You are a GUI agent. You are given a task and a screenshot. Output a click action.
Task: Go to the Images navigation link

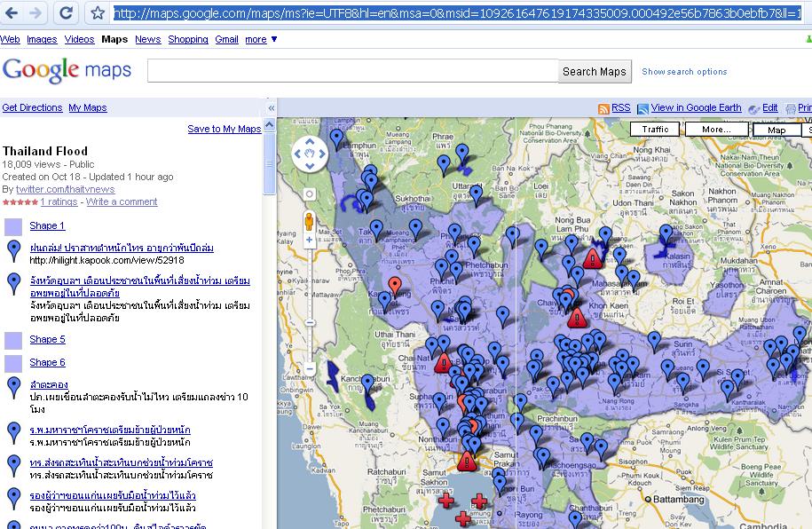(42, 39)
